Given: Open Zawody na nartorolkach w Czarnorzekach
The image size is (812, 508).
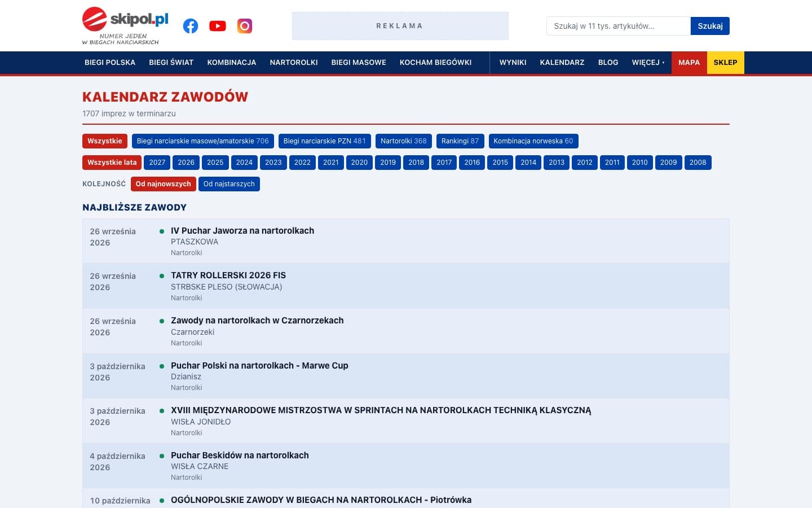Looking at the screenshot, I should point(257,321).
